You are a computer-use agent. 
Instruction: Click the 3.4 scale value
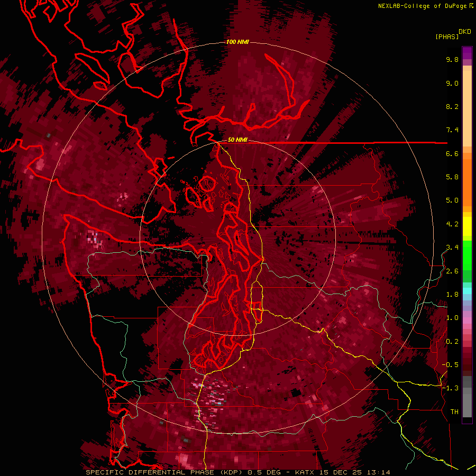pos(452,248)
